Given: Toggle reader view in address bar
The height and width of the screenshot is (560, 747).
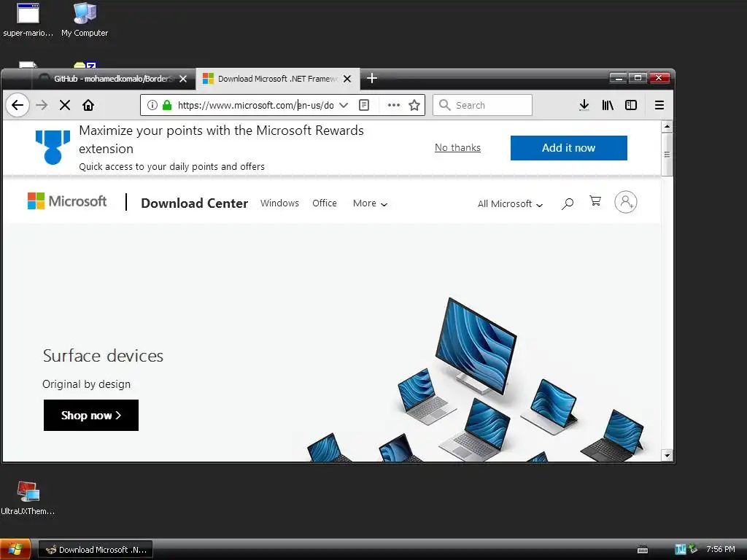Looking at the screenshot, I should [364, 105].
